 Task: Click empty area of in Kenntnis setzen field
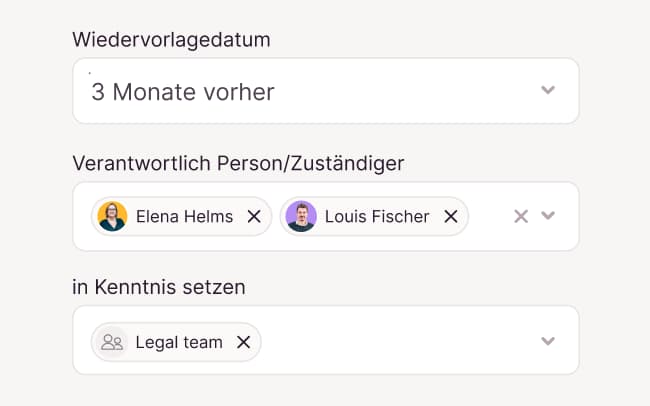400,341
